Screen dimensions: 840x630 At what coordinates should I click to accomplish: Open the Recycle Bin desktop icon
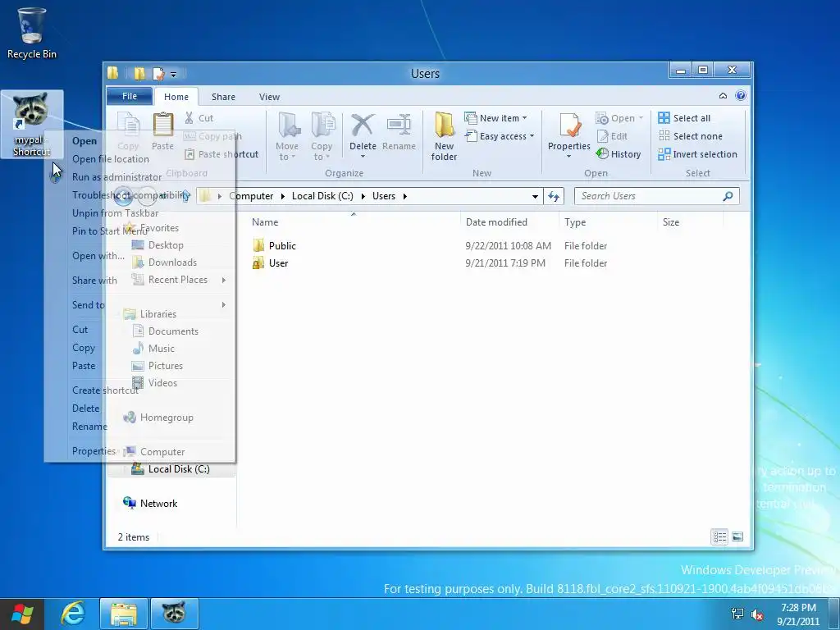(x=31, y=33)
